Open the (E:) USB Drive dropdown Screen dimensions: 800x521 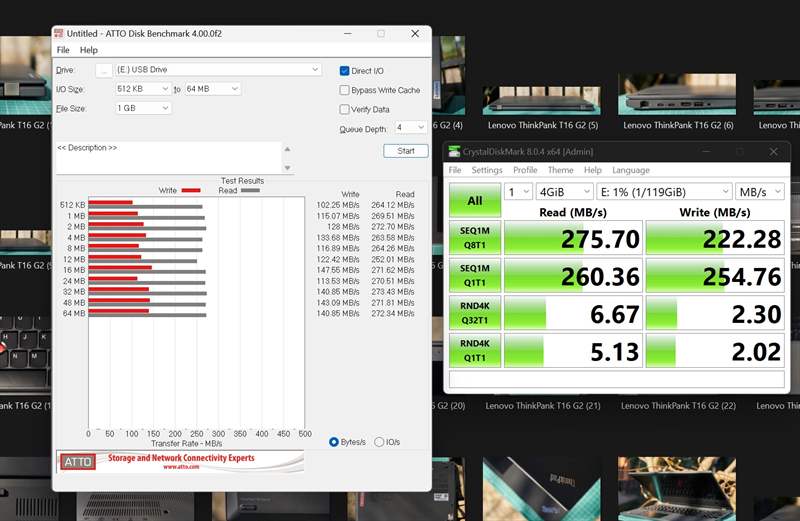pos(218,69)
